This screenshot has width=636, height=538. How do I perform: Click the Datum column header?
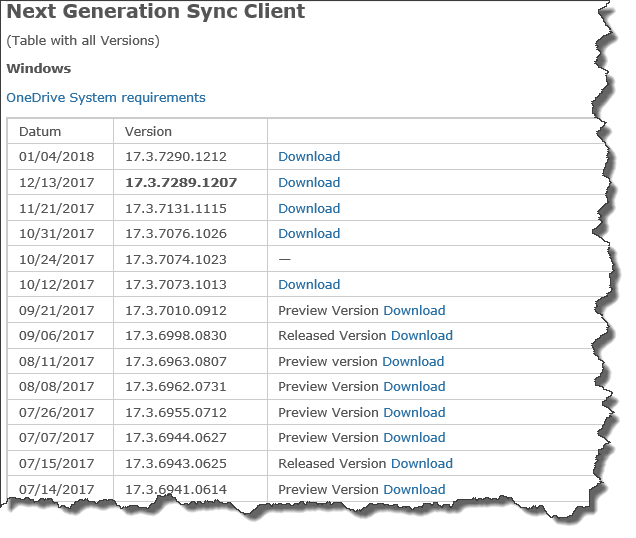[x=40, y=131]
